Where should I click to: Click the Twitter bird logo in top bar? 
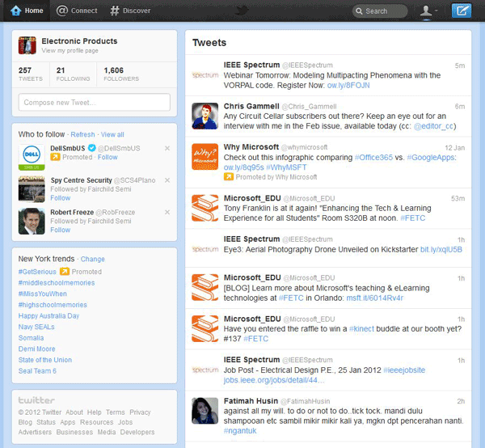coord(242,11)
